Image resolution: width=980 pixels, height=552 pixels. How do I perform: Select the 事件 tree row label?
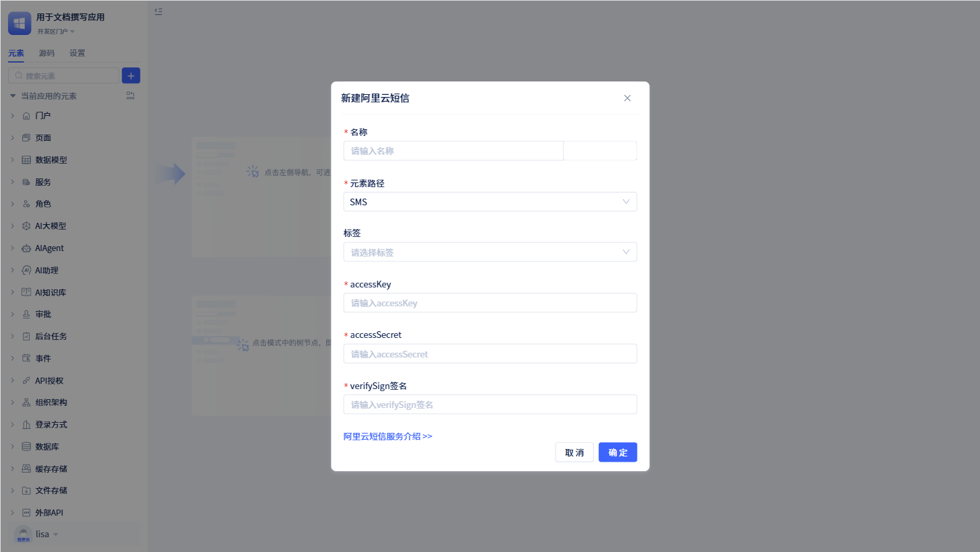[43, 359]
